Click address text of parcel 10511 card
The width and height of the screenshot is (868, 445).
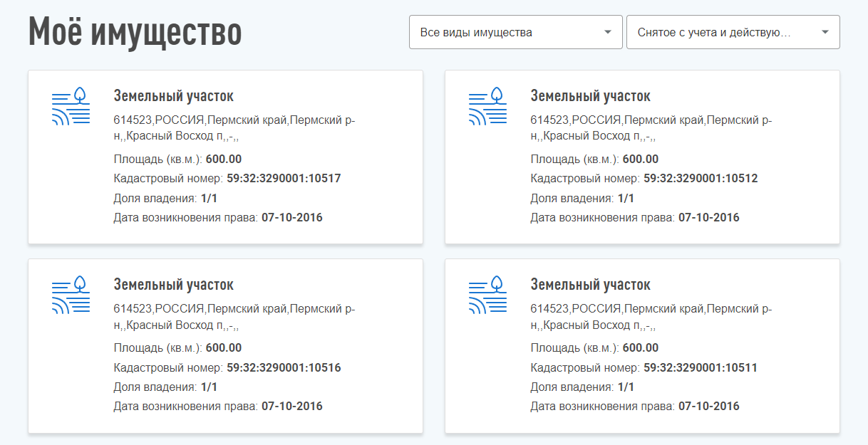(651, 317)
